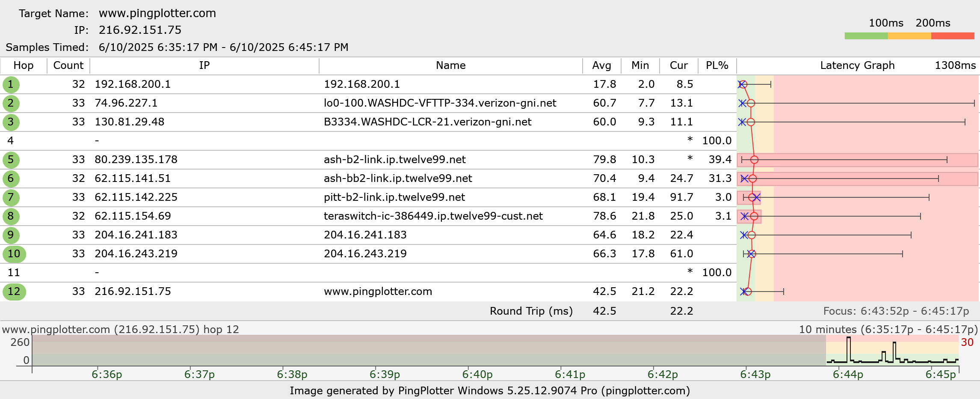Click the 91.7 current latency value
The height and width of the screenshot is (399, 980).
pos(681,197)
